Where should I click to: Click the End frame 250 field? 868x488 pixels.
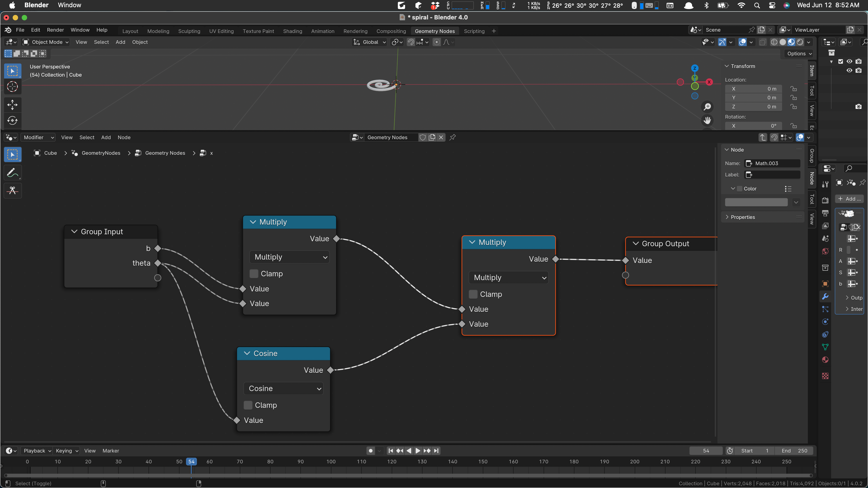point(794,451)
